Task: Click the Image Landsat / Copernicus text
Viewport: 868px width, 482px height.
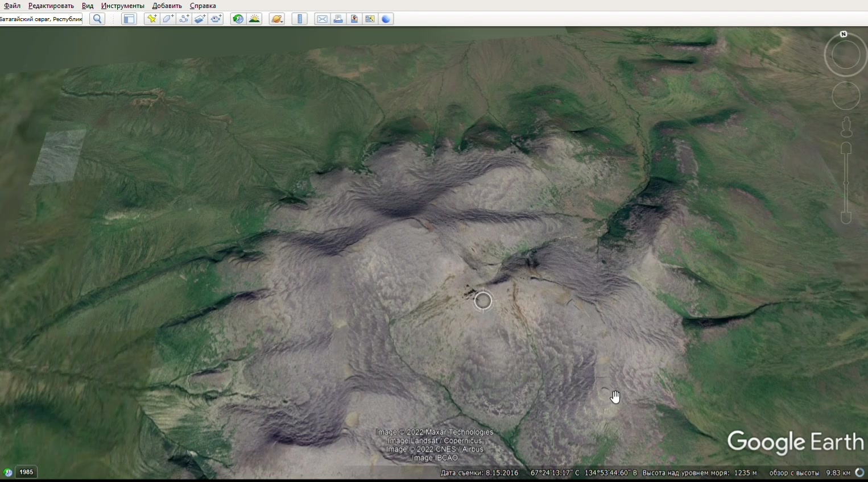Action: pos(435,441)
